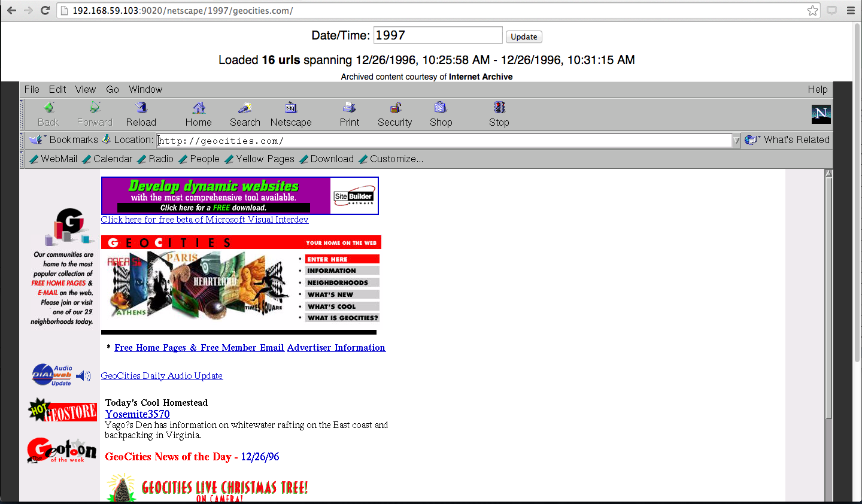Click the GeoCities Live Christmas Tree banner
The height and width of the screenshot is (504, 862).
pos(207,487)
